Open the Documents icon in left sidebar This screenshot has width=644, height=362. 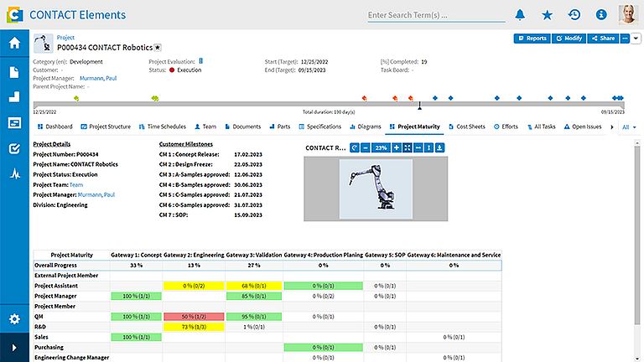[x=14, y=72]
